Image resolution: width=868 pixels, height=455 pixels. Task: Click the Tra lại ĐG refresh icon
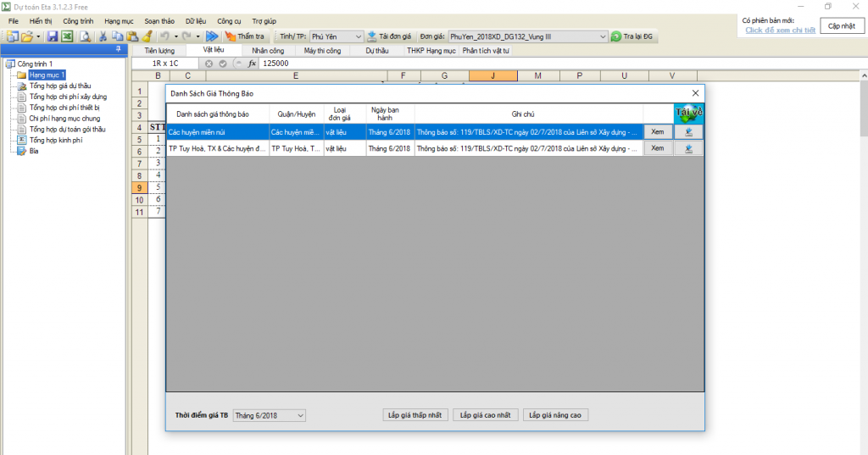pyautogui.click(x=616, y=36)
